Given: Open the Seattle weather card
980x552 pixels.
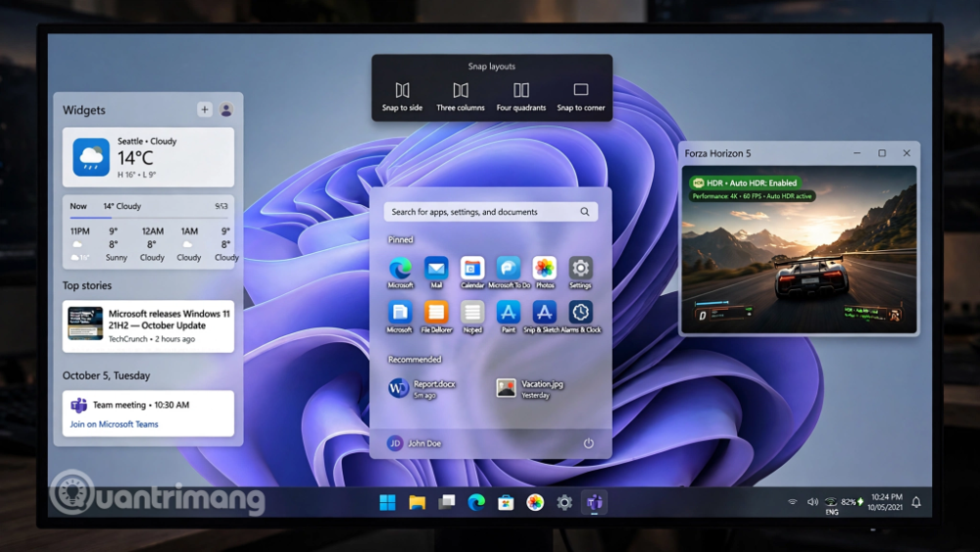Looking at the screenshot, I should click(x=148, y=158).
